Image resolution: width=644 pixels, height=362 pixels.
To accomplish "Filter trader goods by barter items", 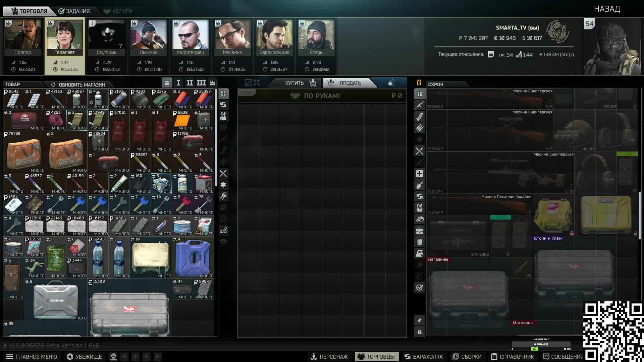I will click(x=223, y=105).
